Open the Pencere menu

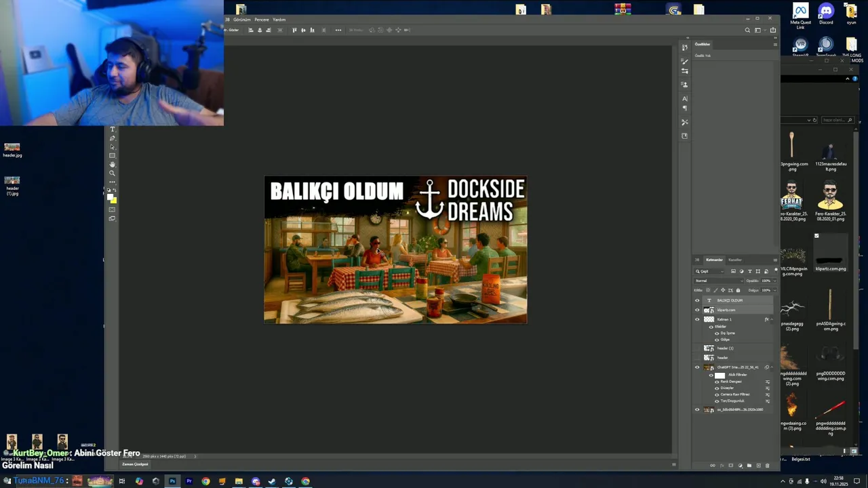click(x=262, y=20)
